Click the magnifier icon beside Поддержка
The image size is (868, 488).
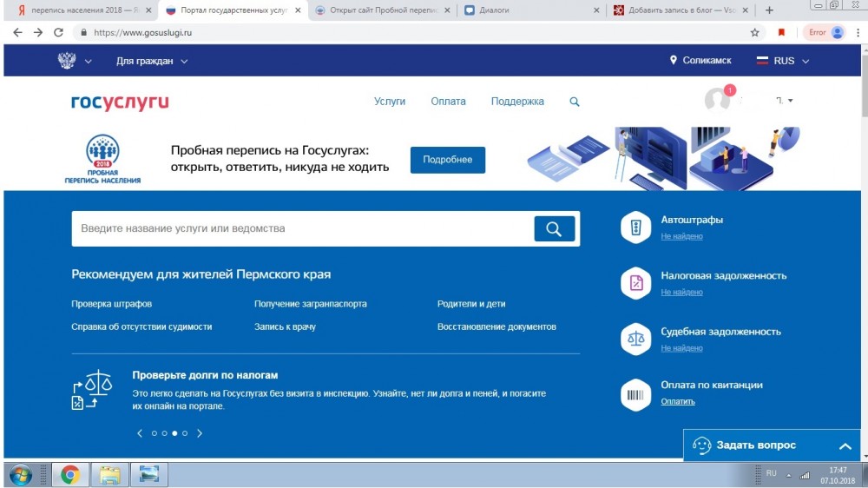[x=574, y=102]
